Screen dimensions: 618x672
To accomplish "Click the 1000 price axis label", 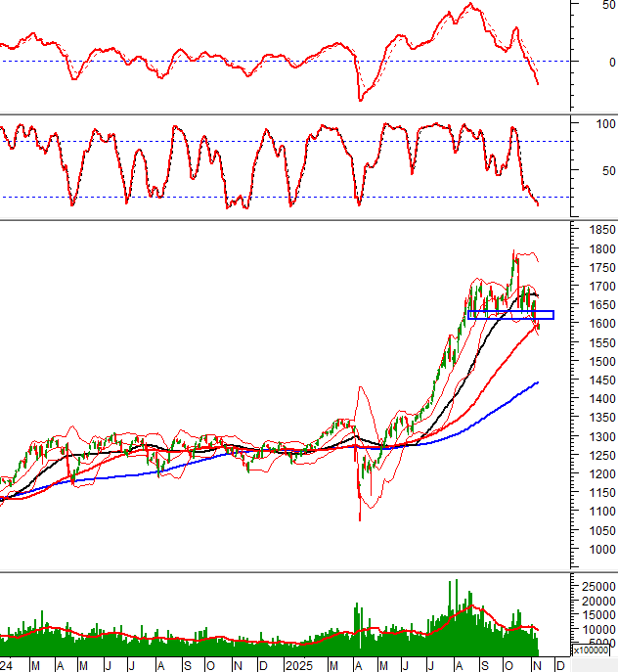I will (x=591, y=550).
